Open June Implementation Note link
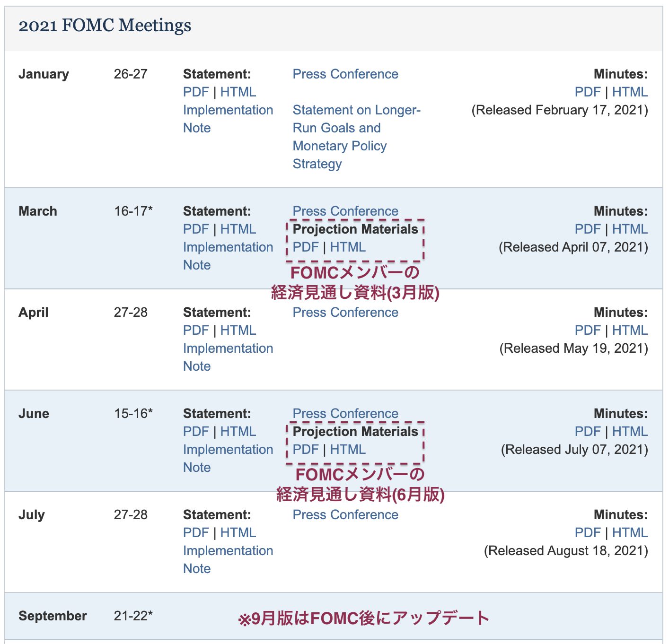 228,459
